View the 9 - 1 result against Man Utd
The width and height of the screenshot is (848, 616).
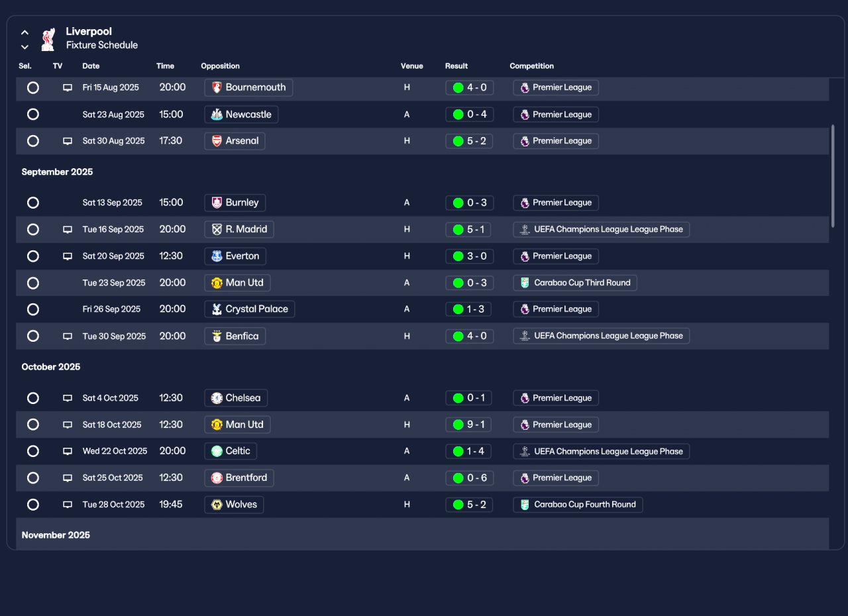tap(470, 425)
